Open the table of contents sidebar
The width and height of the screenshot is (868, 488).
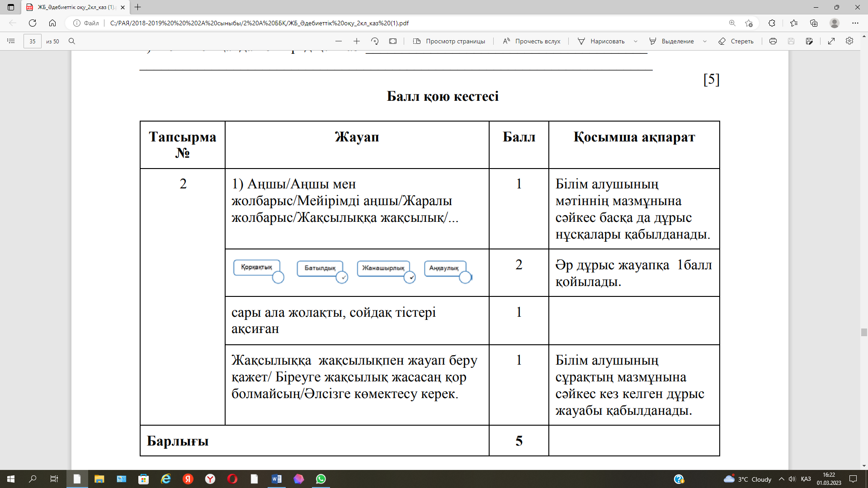point(11,41)
